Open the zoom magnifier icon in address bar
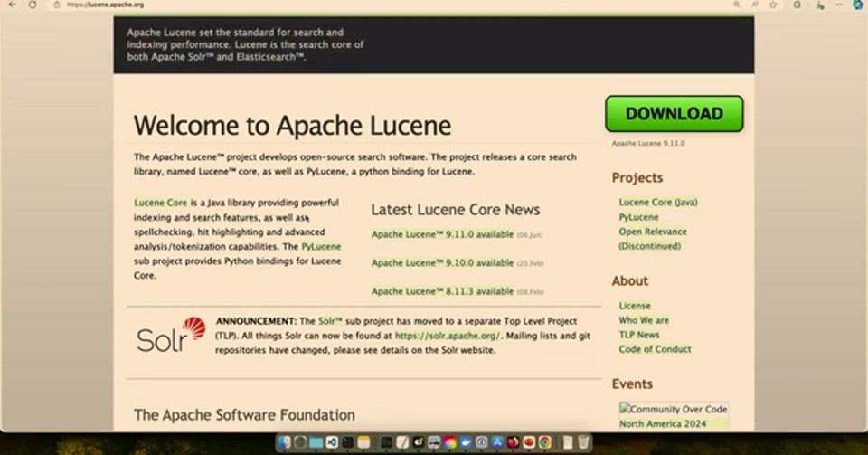The image size is (868, 455). click(x=736, y=5)
